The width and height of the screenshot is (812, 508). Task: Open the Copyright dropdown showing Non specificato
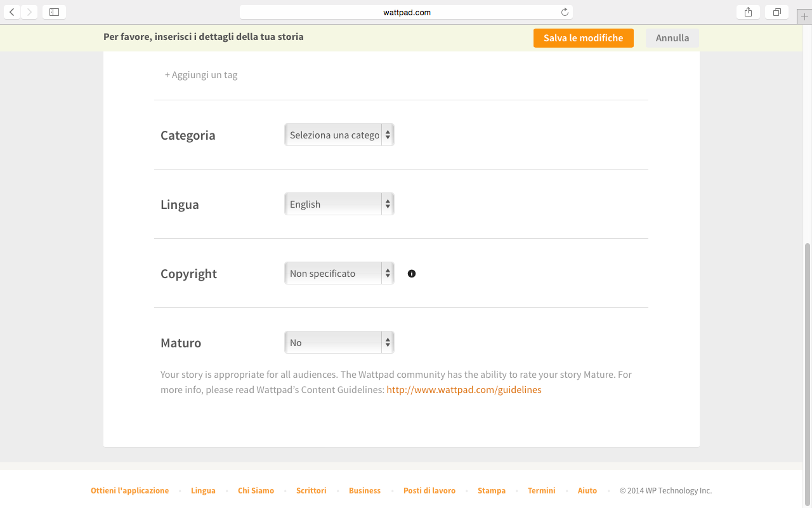[339, 274]
